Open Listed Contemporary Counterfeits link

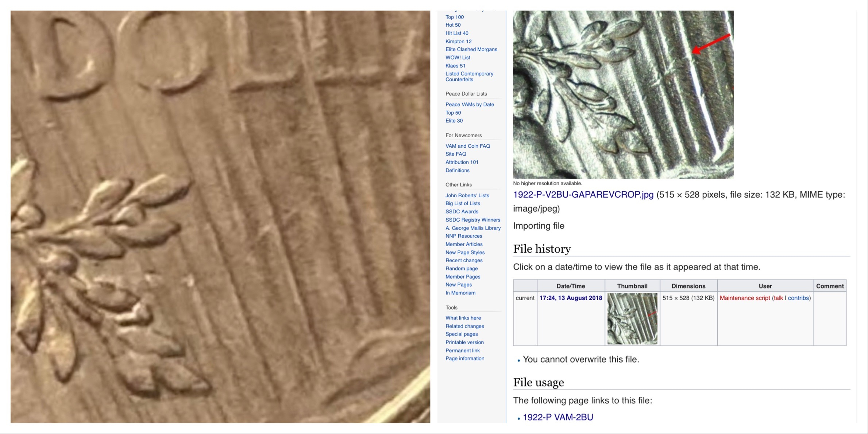point(469,77)
